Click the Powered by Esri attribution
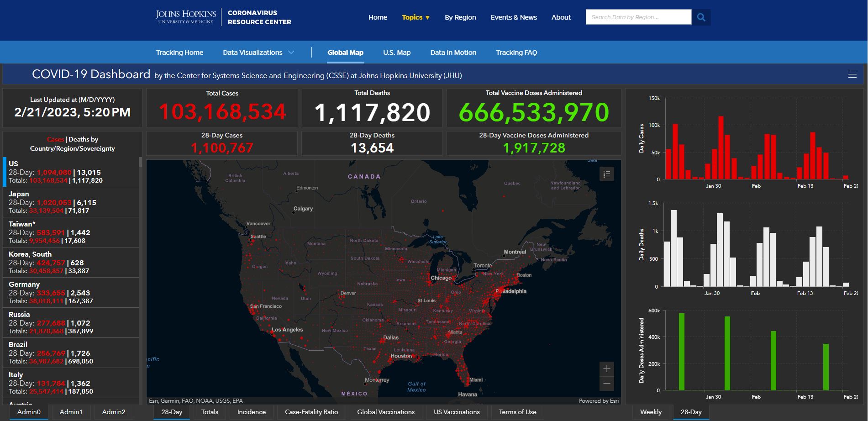This screenshot has width=868, height=421. click(599, 401)
